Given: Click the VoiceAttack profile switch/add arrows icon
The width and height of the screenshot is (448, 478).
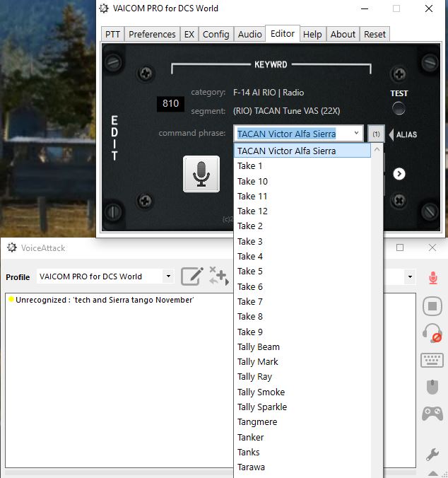Looking at the screenshot, I should point(218,276).
